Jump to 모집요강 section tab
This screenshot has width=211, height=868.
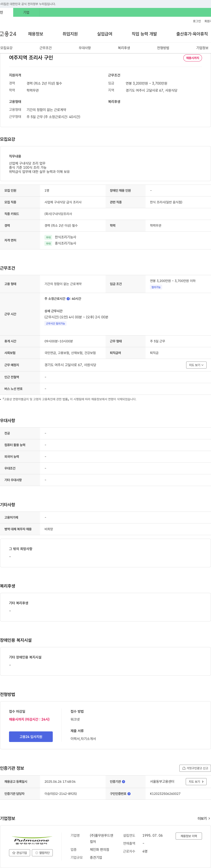(6, 48)
